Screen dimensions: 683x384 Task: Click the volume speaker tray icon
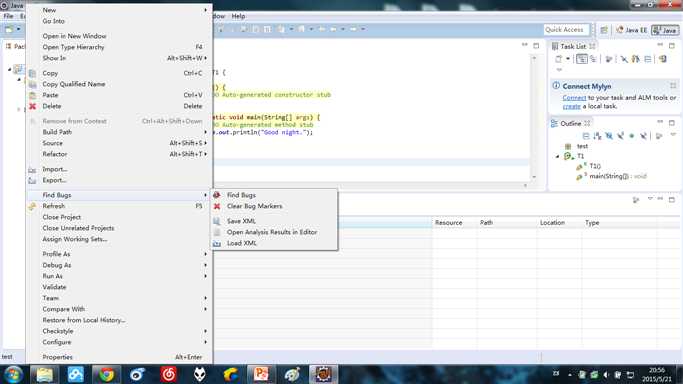point(606,374)
